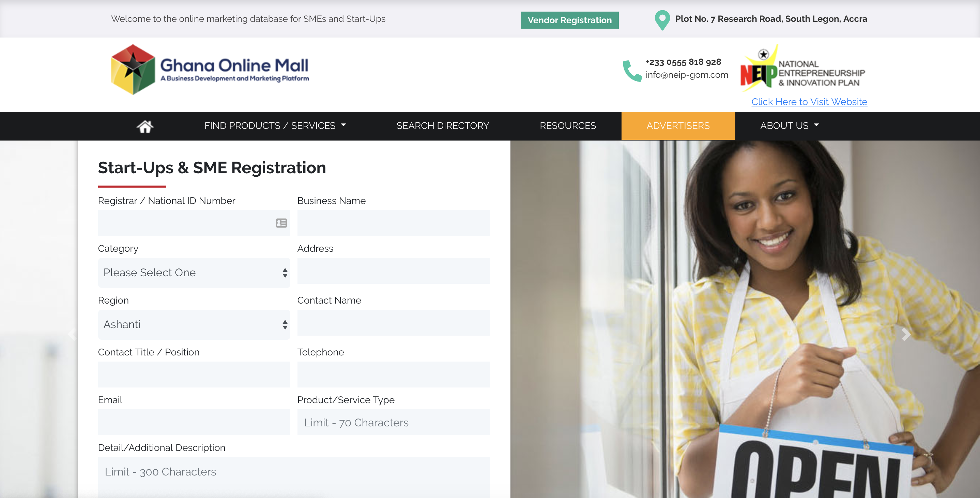Click the green phone handset icon

tap(632, 71)
